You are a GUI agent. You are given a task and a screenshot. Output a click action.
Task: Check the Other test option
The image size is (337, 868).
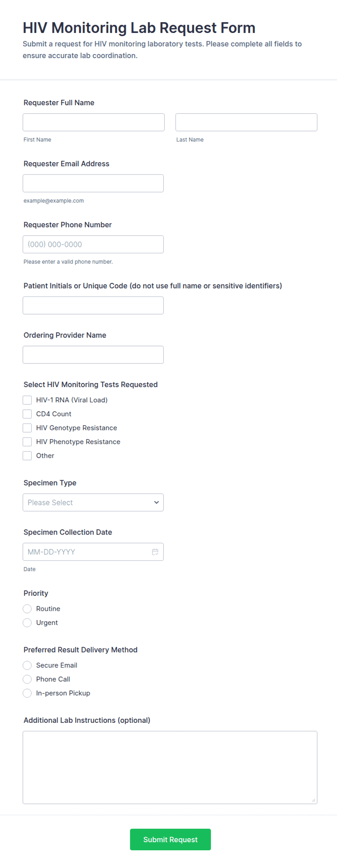click(27, 456)
